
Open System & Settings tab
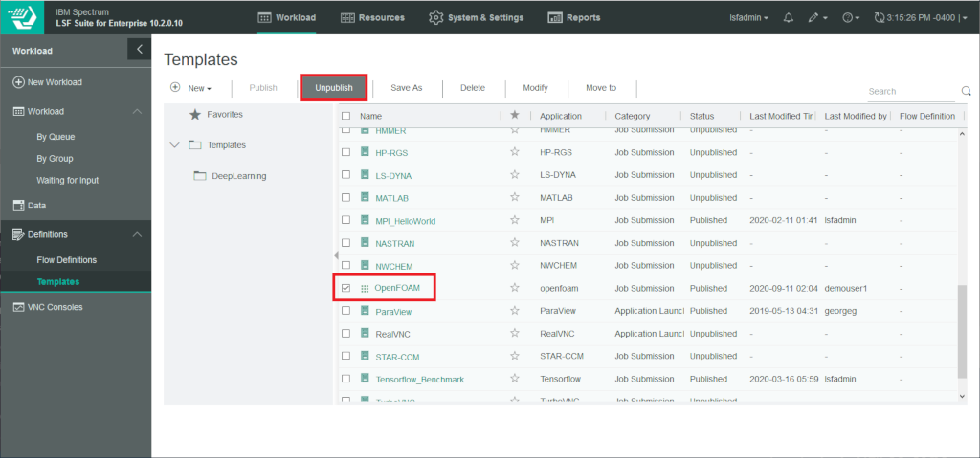pyautogui.click(x=477, y=17)
